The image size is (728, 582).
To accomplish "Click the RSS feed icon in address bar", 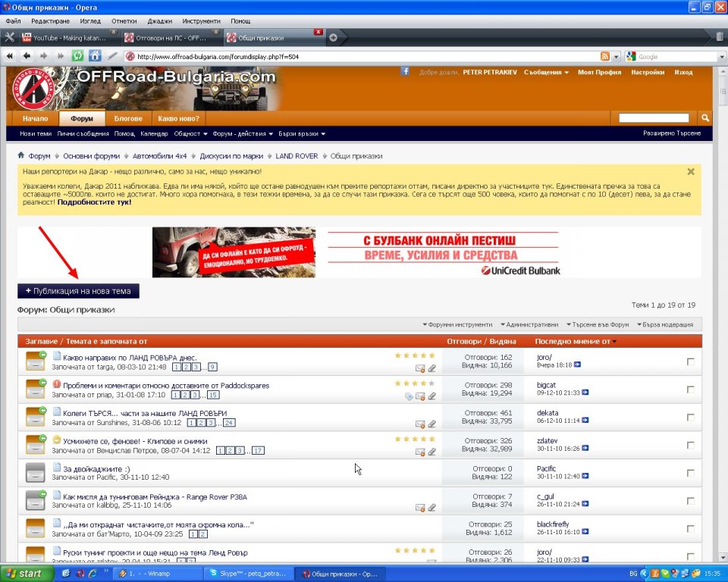I will pyautogui.click(x=605, y=56).
